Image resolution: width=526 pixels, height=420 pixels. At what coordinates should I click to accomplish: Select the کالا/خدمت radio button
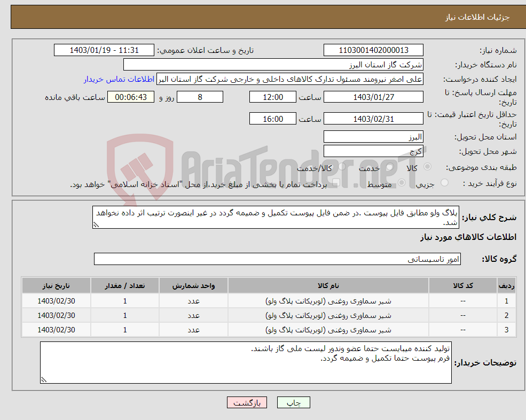(x=342, y=167)
